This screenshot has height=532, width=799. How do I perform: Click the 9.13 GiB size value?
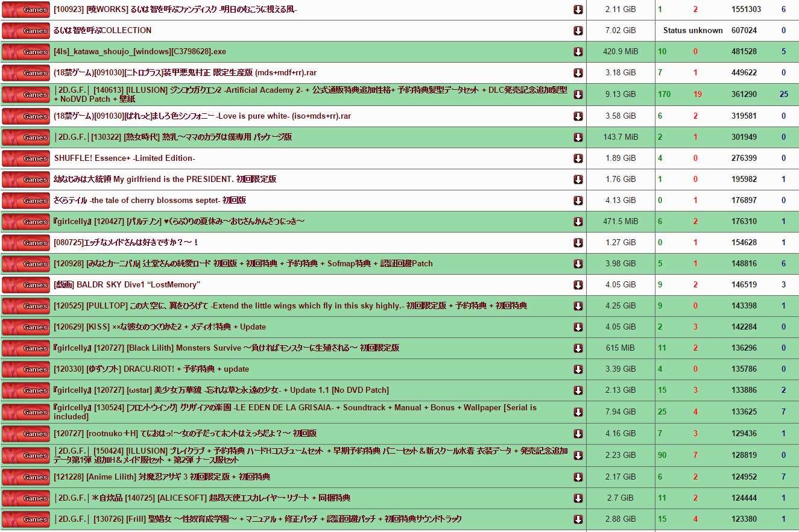point(621,95)
